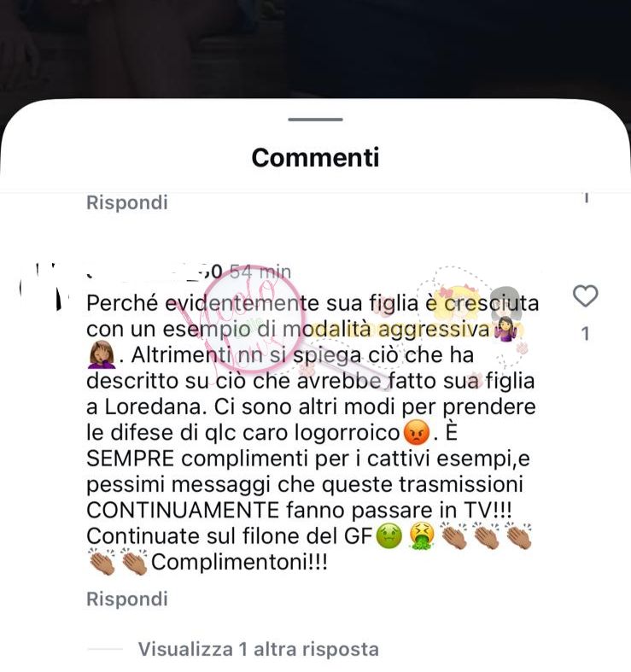Dismiss comments by tapping dark background
Viewport: 631px width, 672px height.
(x=316, y=47)
